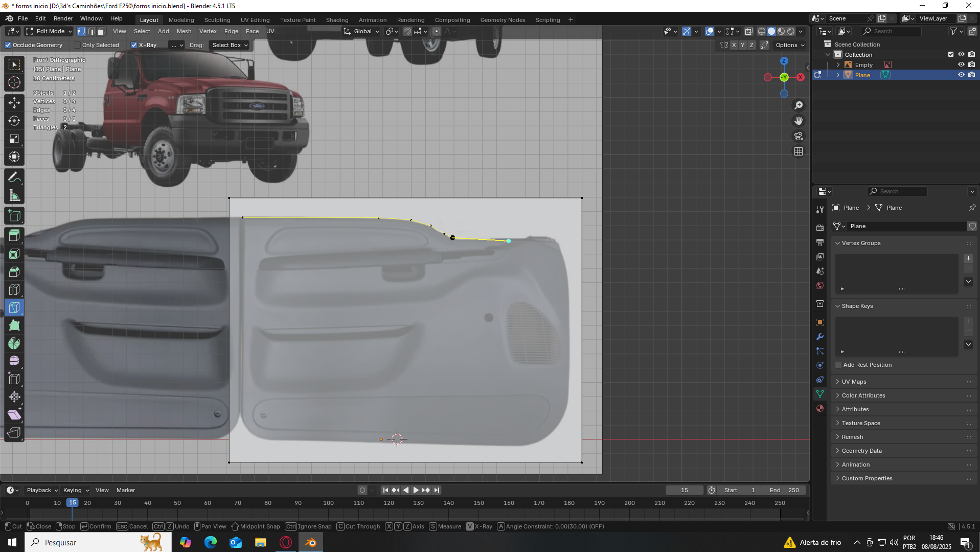Expand the Empty object tree row
Viewport: 980px width, 552px height.
[838, 65]
